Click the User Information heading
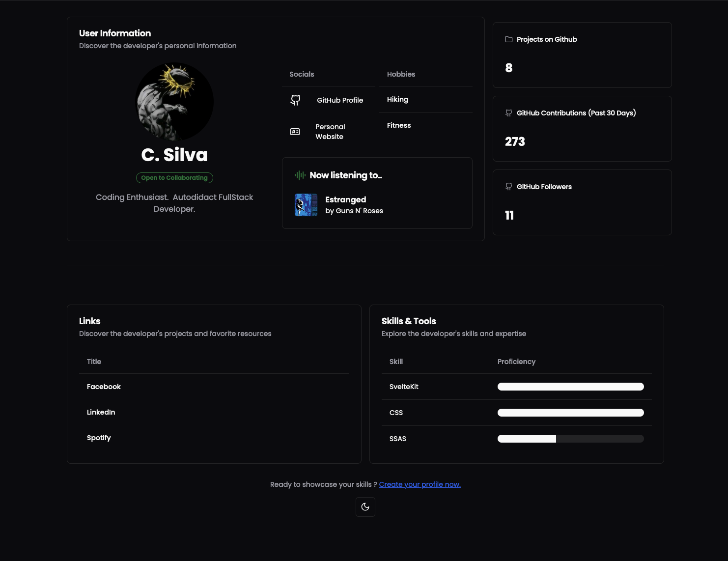 [x=115, y=33]
